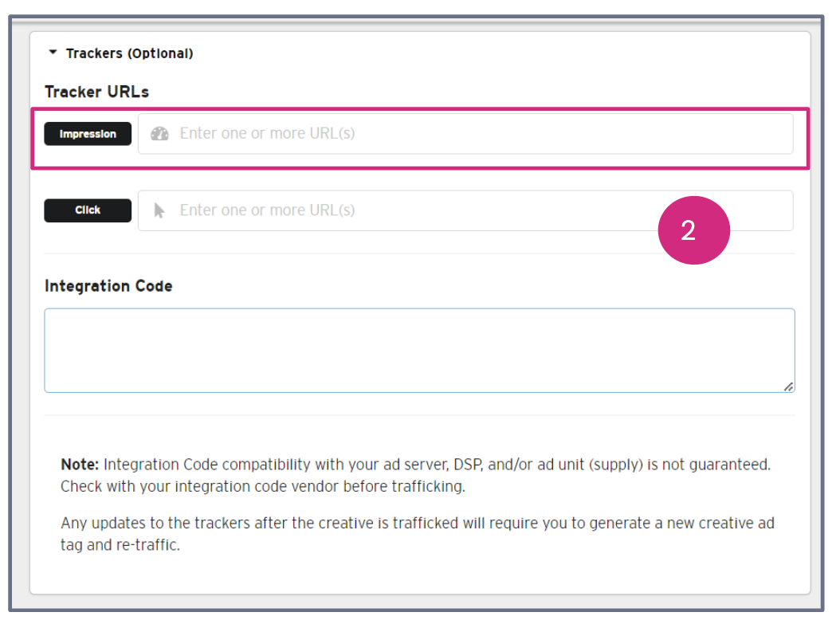Image resolution: width=840 pixels, height=620 pixels.
Task: Click the "tag and re-traffic." closing line
Action: click(x=120, y=547)
